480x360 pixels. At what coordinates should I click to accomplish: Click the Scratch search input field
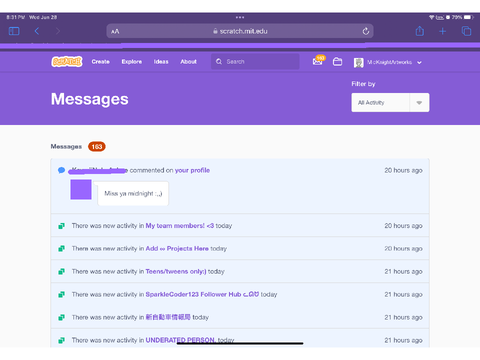point(255,62)
